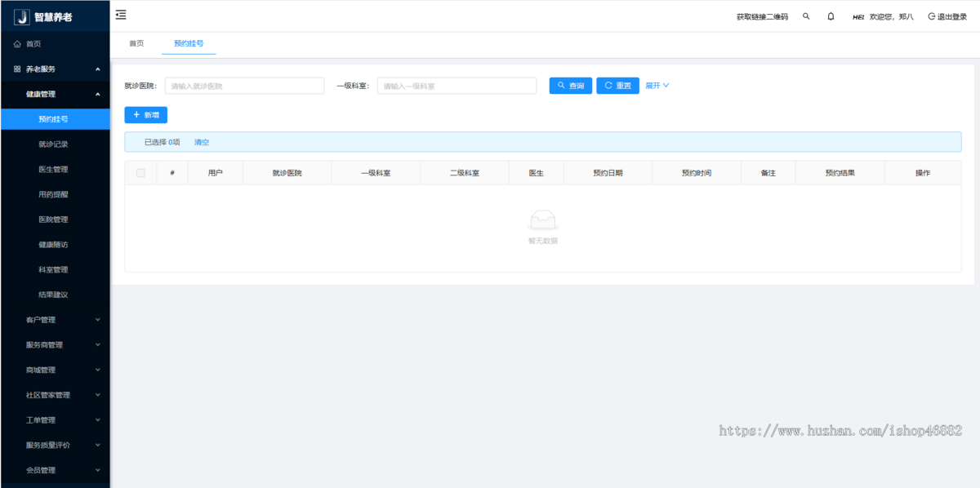Click the user avatar in header
The width and height of the screenshot is (980, 488).
(858, 16)
